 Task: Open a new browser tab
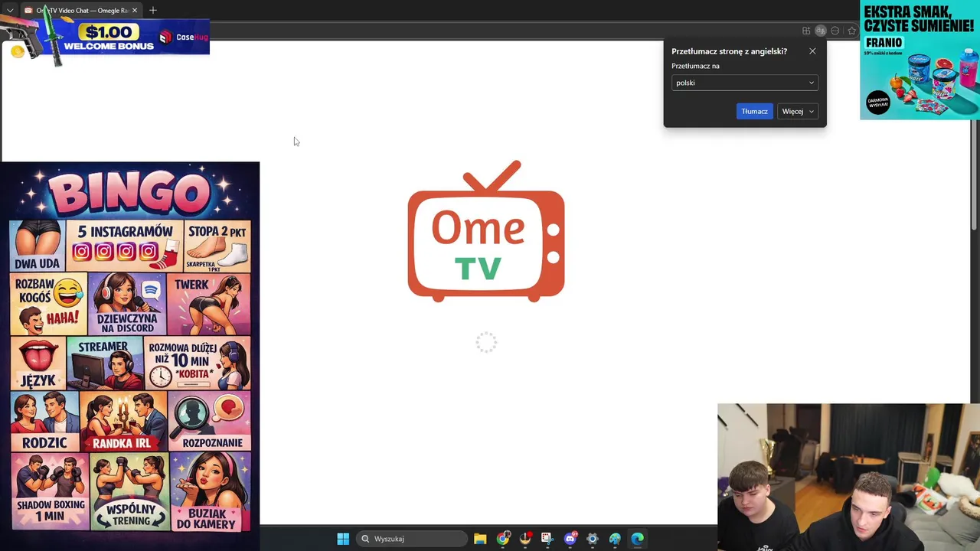tap(153, 10)
